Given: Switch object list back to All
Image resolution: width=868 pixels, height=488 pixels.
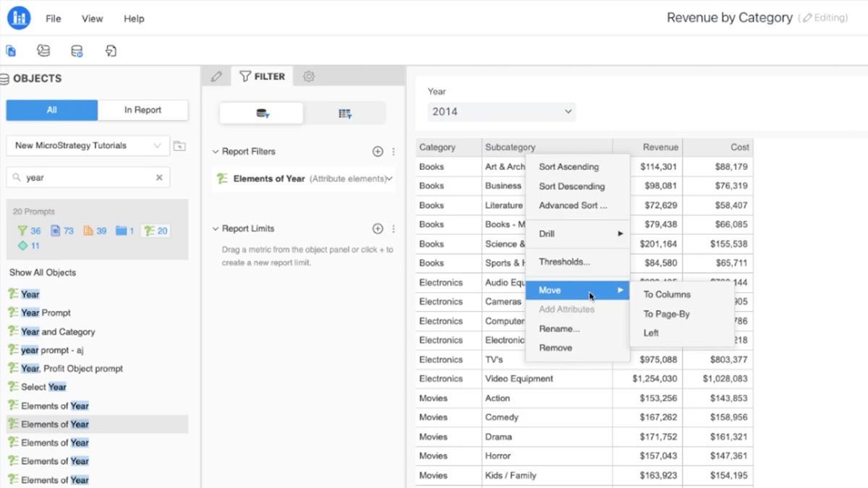Looking at the screenshot, I should pyautogui.click(x=51, y=110).
